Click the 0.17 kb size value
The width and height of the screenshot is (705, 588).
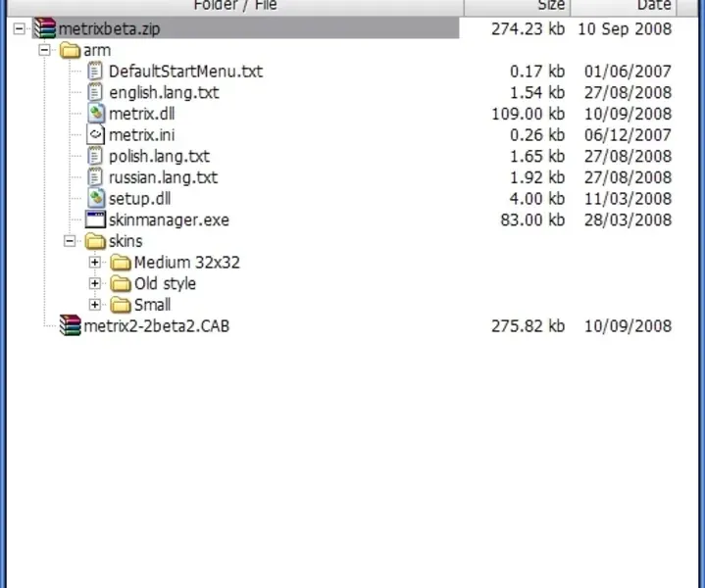(537, 72)
